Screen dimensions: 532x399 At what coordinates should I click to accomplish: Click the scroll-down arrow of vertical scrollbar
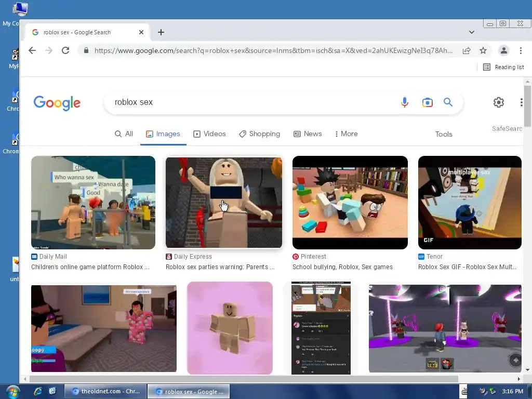pos(527,369)
